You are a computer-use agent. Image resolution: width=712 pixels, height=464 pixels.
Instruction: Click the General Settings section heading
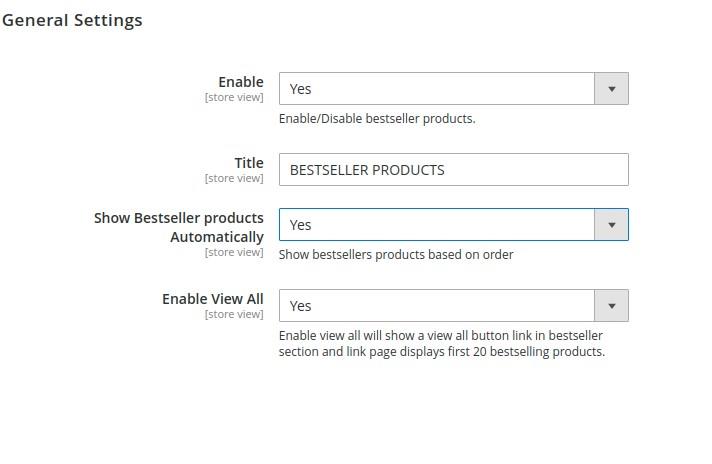(x=72, y=20)
